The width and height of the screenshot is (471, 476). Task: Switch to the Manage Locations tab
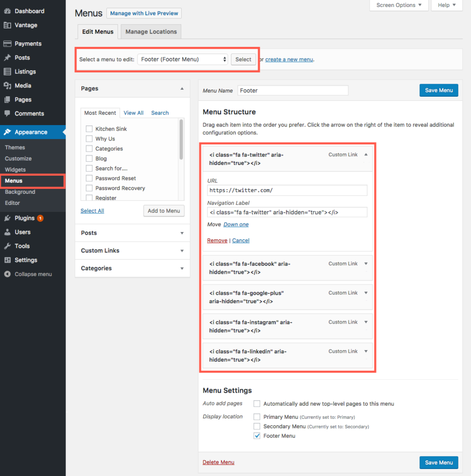[x=150, y=31]
